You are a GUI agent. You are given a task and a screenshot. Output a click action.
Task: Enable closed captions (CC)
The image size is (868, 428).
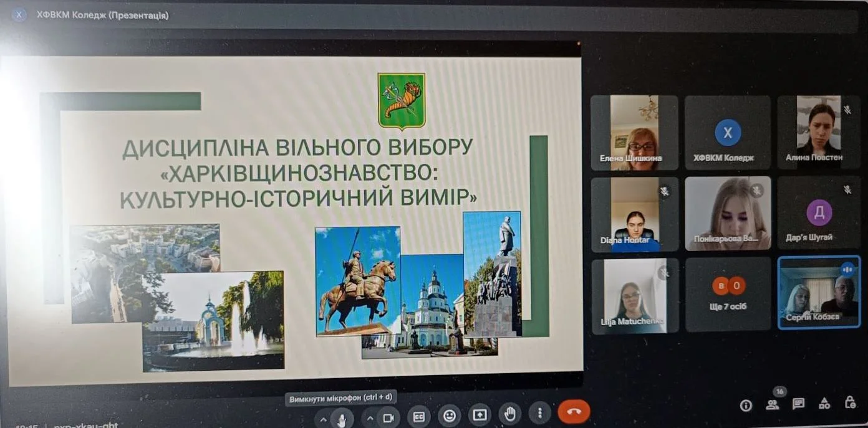click(419, 416)
